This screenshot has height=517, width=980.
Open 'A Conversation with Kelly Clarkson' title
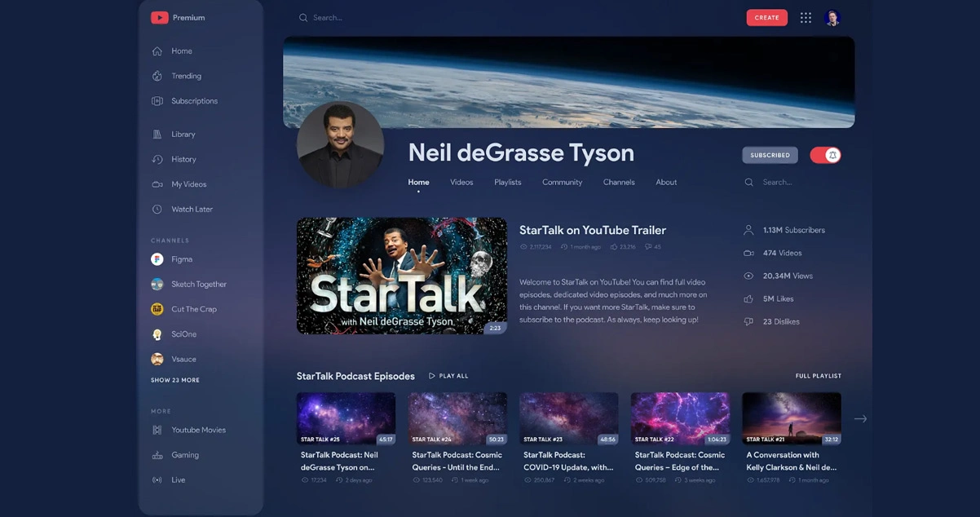coord(792,462)
